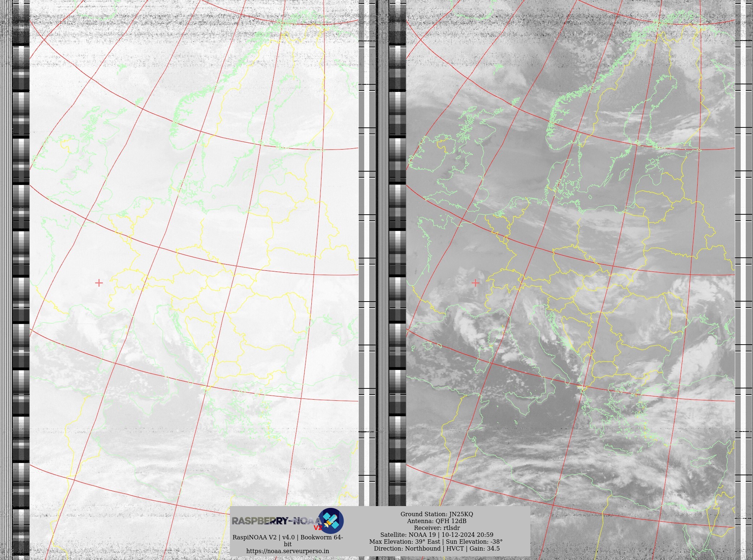The image size is (753, 560).
Task: Click the sync marker column at the far right edge
Action: [744, 253]
